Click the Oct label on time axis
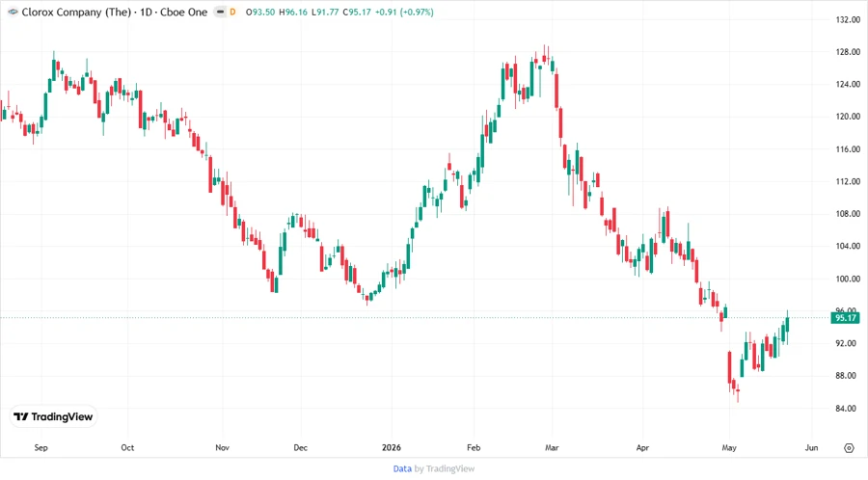Image resolution: width=868 pixels, height=480 pixels. (127, 448)
